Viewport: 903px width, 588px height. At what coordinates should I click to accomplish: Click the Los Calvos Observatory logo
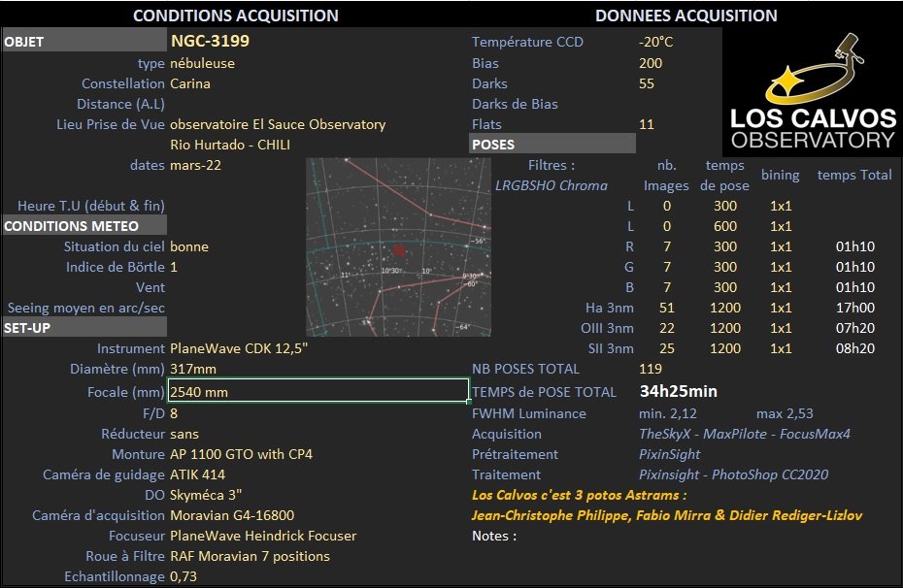coord(813,91)
